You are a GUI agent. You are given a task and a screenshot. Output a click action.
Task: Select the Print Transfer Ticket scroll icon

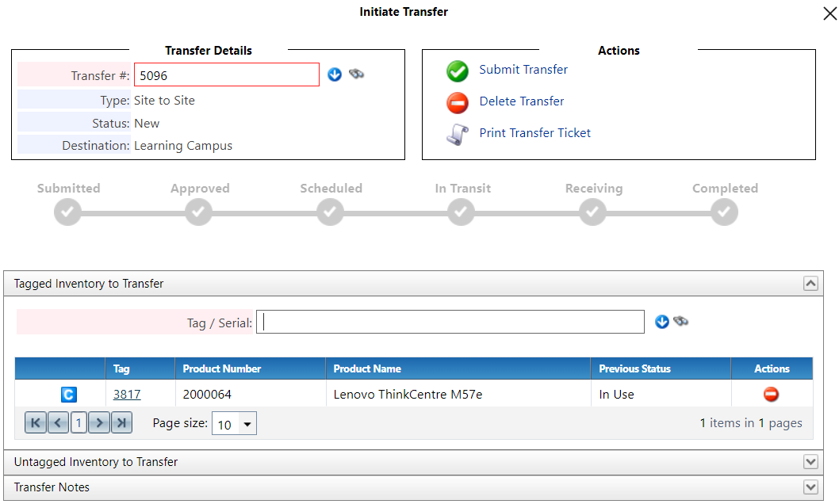pyautogui.click(x=458, y=132)
